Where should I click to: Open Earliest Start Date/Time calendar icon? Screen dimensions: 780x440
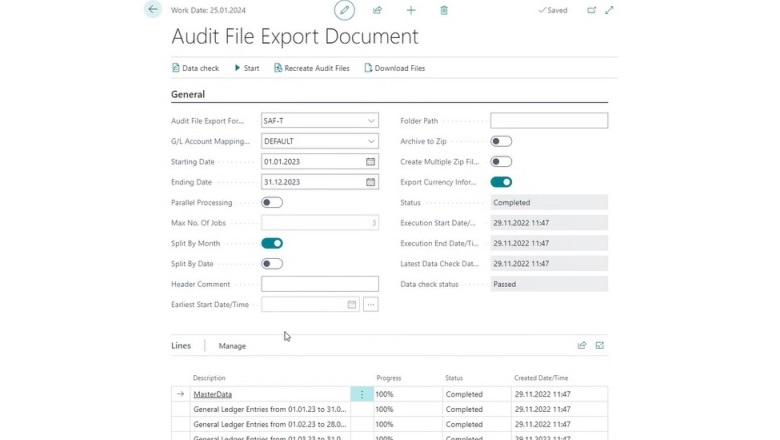(352, 304)
